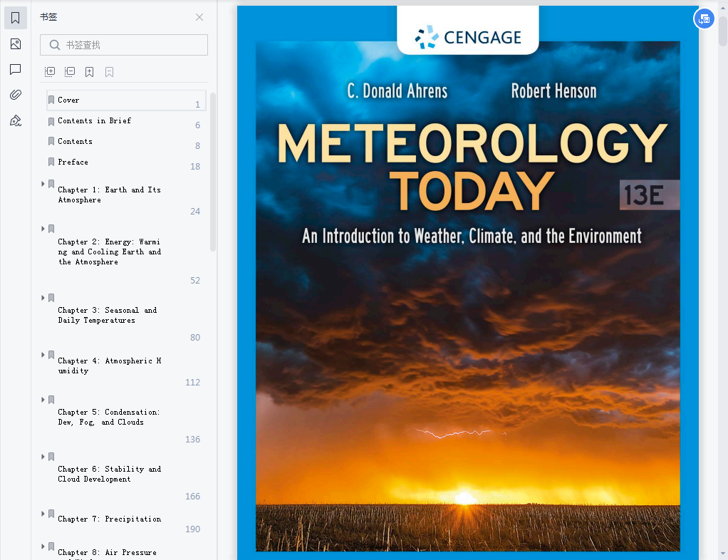Click the bookmark search field
The height and width of the screenshot is (560, 728).
click(123, 45)
